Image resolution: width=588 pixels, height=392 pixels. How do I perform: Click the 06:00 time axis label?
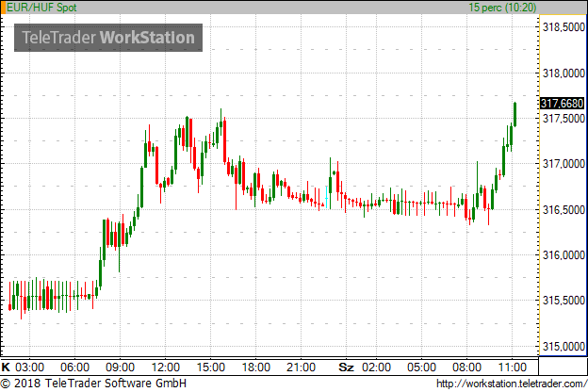pos(74,367)
